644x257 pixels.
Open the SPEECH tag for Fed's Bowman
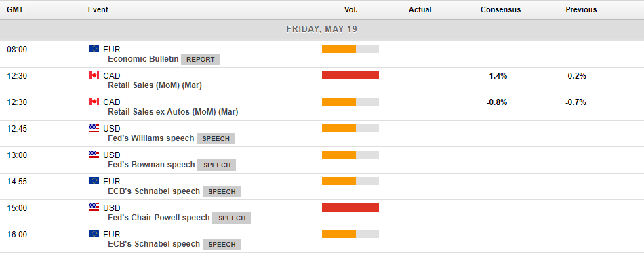(x=217, y=165)
